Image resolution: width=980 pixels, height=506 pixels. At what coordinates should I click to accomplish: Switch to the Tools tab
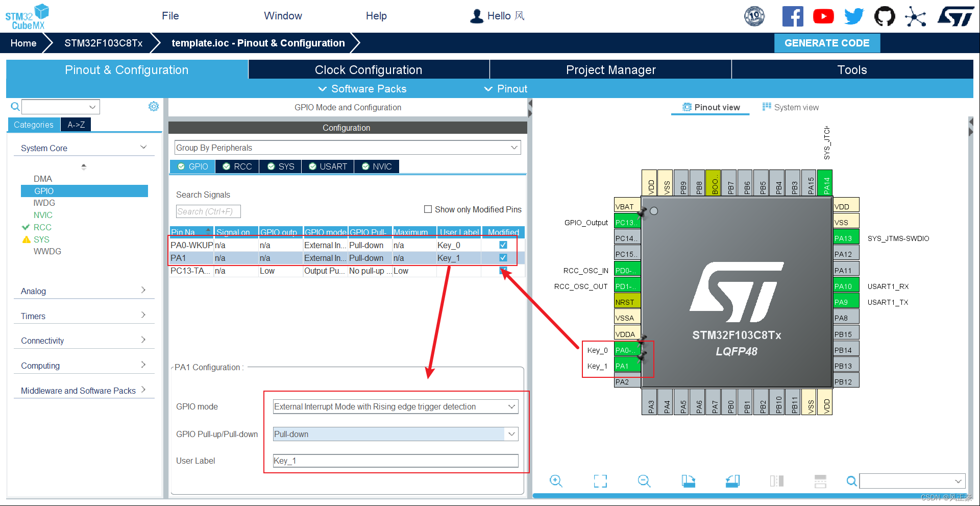point(852,70)
